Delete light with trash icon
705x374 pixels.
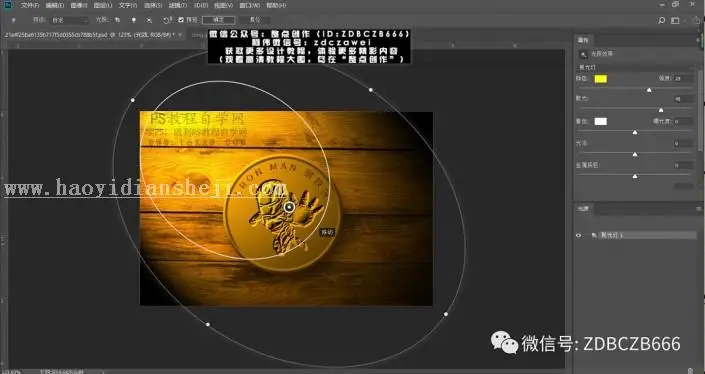690,370
